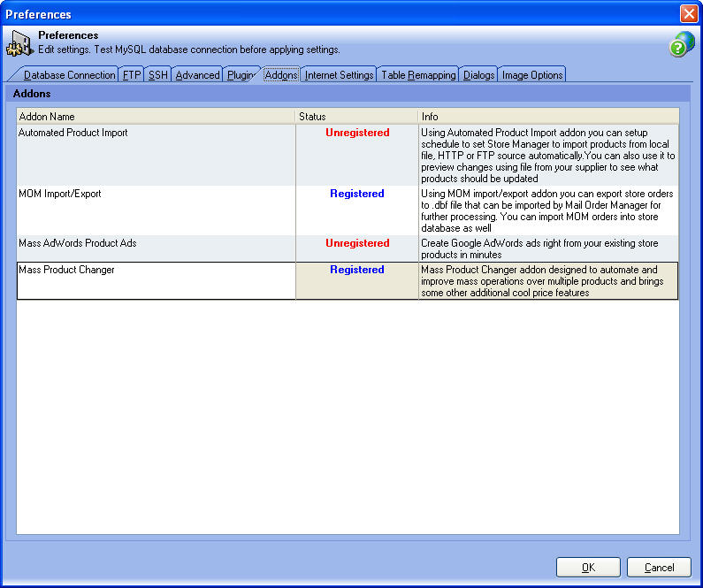This screenshot has width=703, height=588.
Task: Switch to the Database Connection tab
Action: pos(69,75)
